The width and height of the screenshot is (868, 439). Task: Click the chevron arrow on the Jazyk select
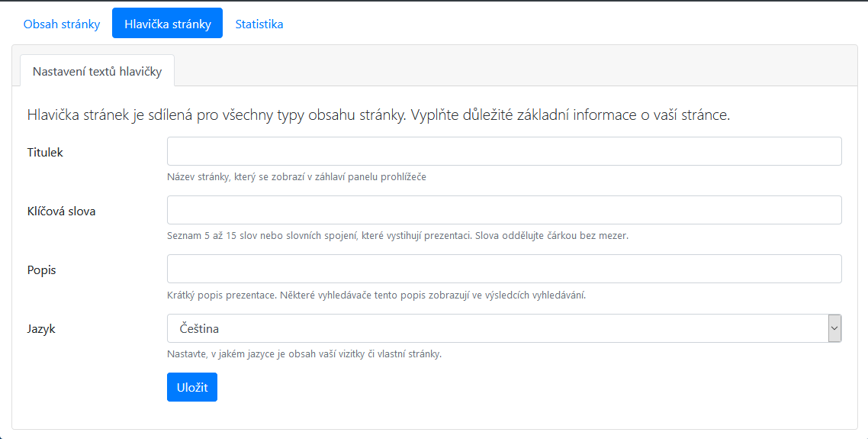click(834, 328)
